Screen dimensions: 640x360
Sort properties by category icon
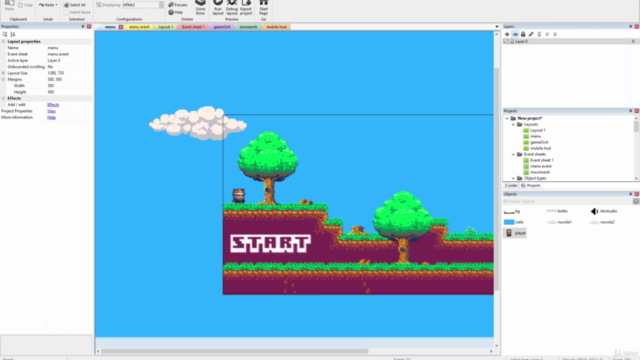pos(5,35)
